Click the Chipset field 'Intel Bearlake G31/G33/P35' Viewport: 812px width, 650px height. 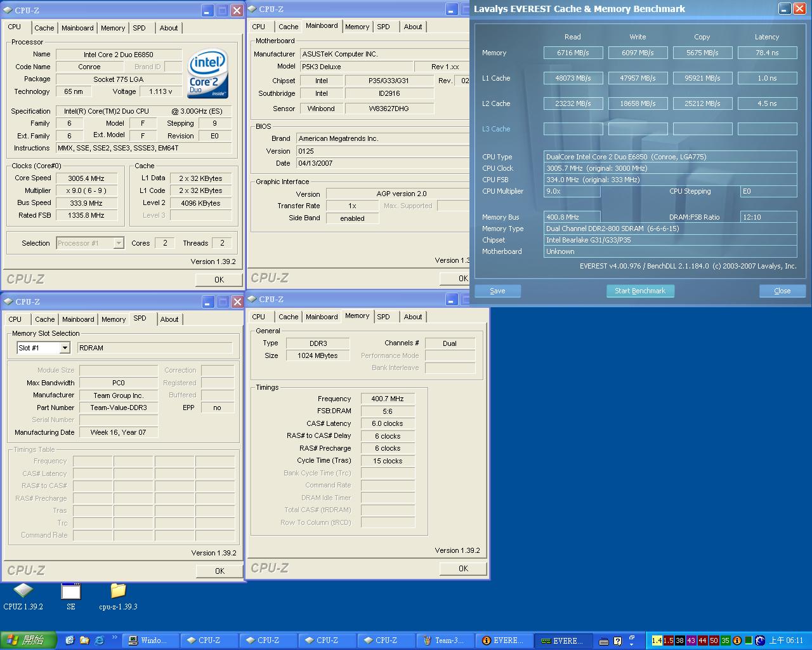[670, 240]
